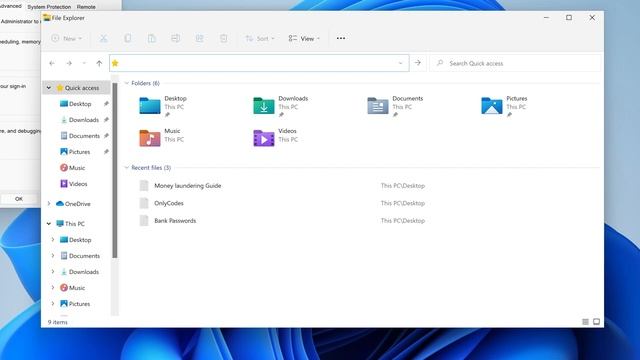
Task: Select Music under This PC
Action: coord(73,288)
